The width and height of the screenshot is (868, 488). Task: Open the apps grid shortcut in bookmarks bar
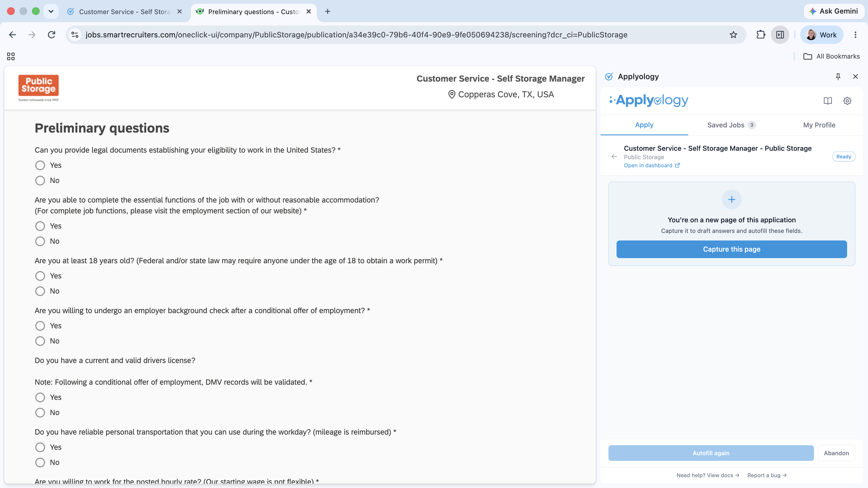11,56
